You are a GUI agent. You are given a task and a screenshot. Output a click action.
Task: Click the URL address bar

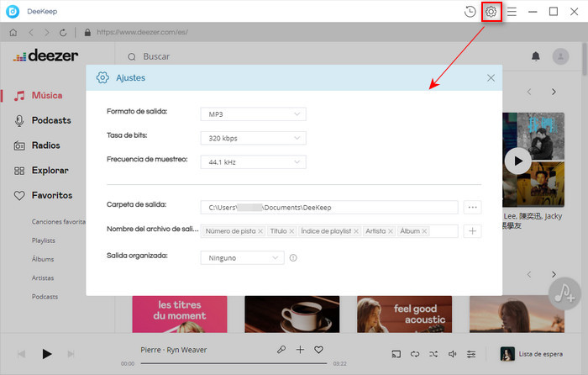[x=143, y=32]
